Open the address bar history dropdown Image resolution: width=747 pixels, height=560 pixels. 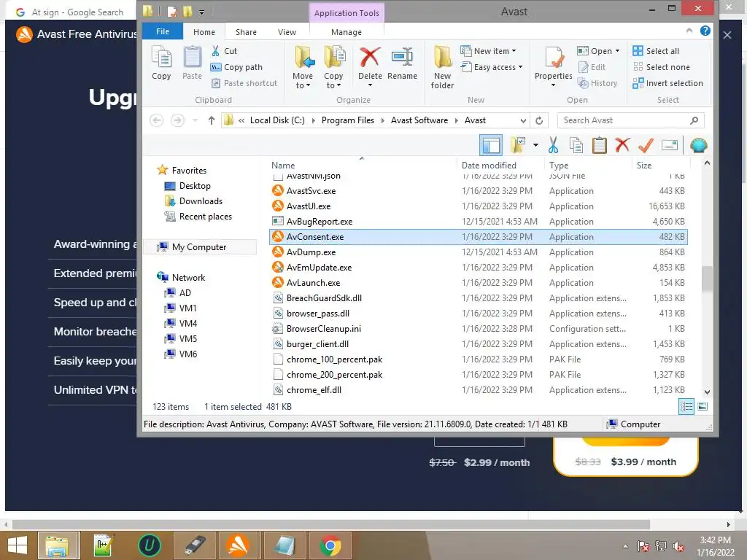coord(523,120)
